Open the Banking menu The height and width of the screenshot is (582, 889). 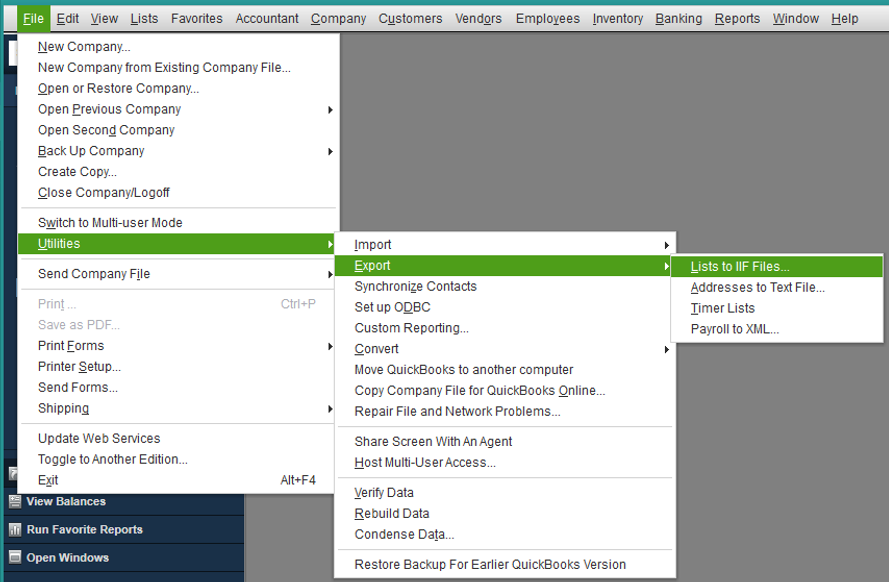click(x=679, y=19)
